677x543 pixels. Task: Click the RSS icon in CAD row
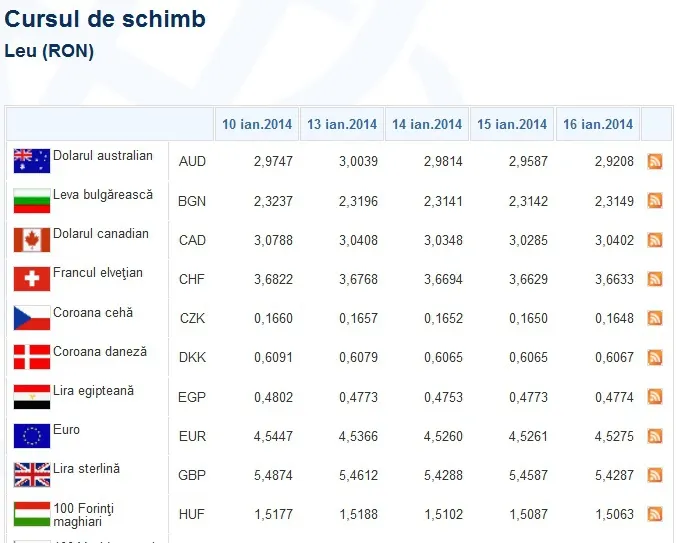click(x=655, y=240)
